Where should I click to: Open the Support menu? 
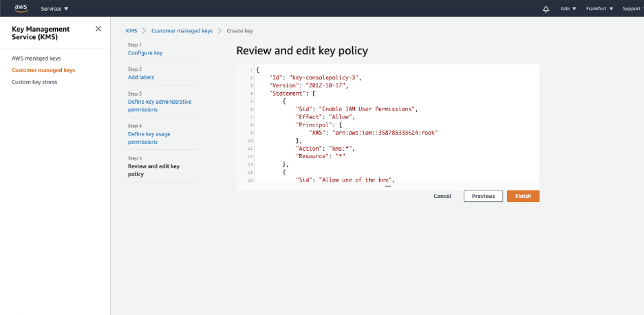632,9
